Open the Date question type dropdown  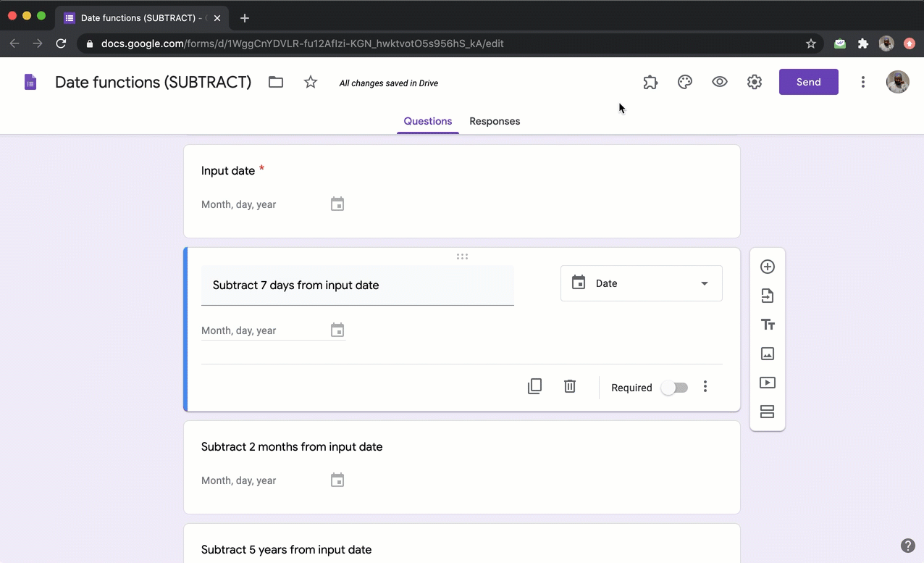641,283
